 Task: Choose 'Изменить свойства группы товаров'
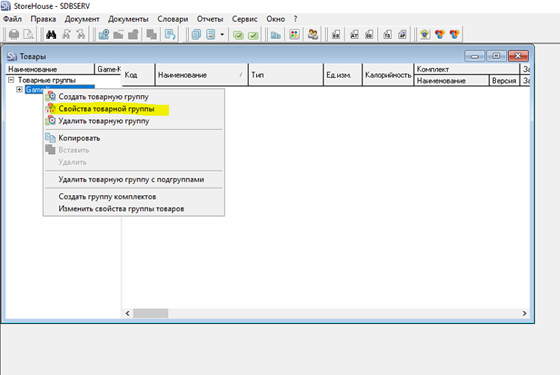coord(134,209)
